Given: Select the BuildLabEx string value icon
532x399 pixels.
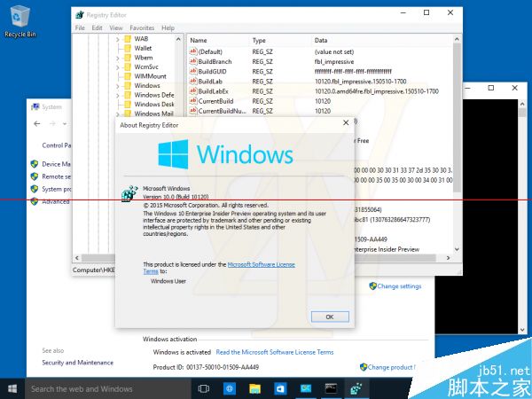Looking at the screenshot, I should click(193, 91).
